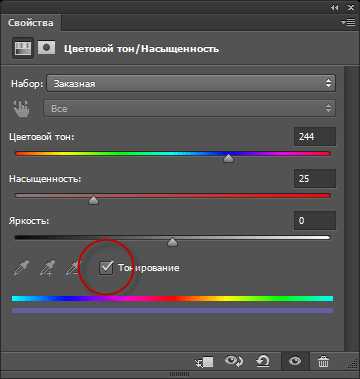Viewport: 360px width, 379px height.
Task: Click the view previous state icon
Action: tap(234, 361)
